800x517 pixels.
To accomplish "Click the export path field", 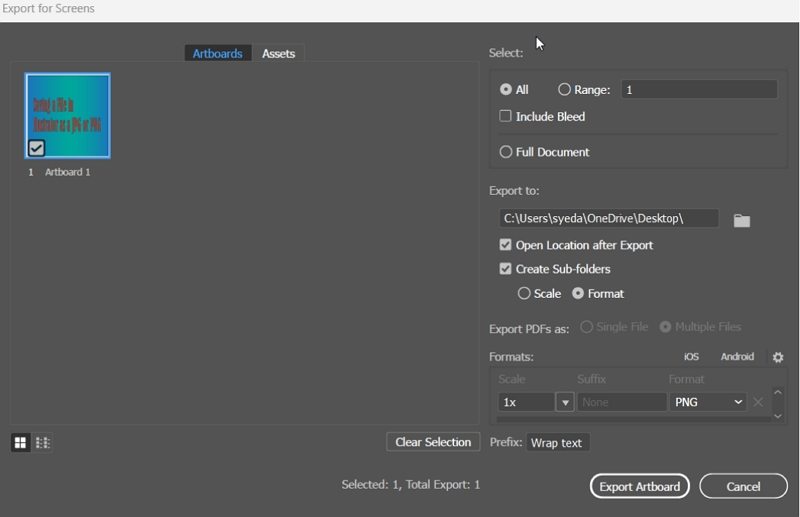I will (609, 218).
